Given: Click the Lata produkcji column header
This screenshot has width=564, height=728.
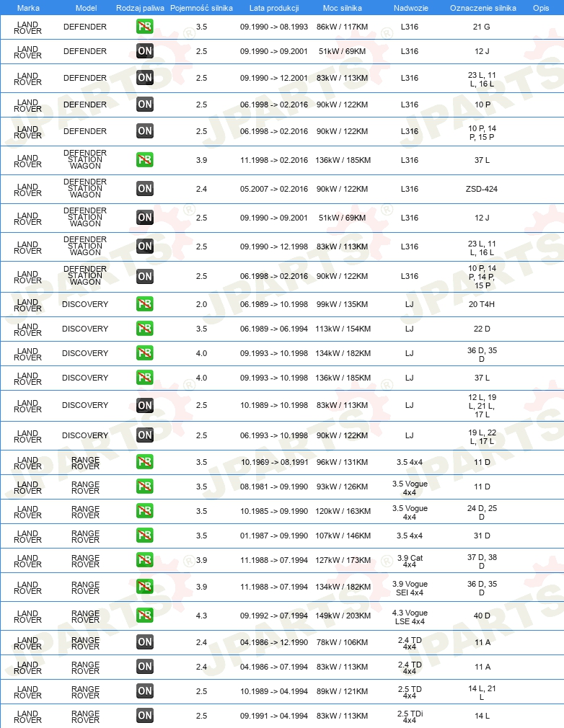Looking at the screenshot, I should [x=274, y=8].
